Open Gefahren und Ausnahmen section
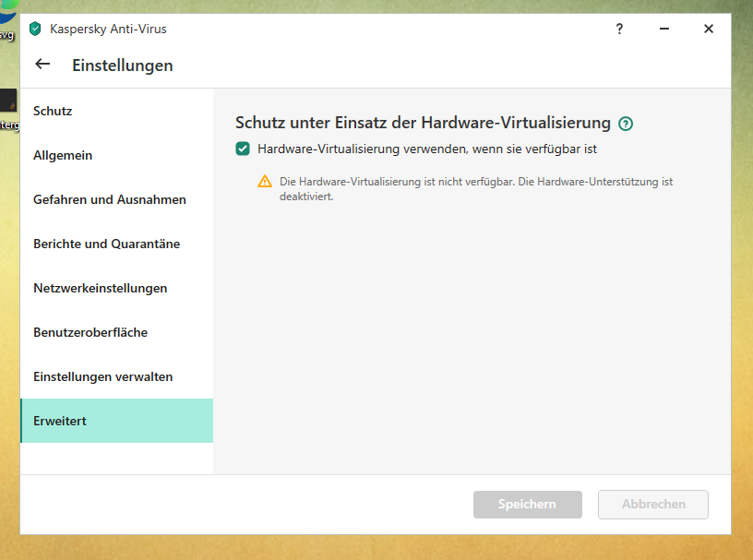This screenshot has width=753, height=560. [116, 199]
